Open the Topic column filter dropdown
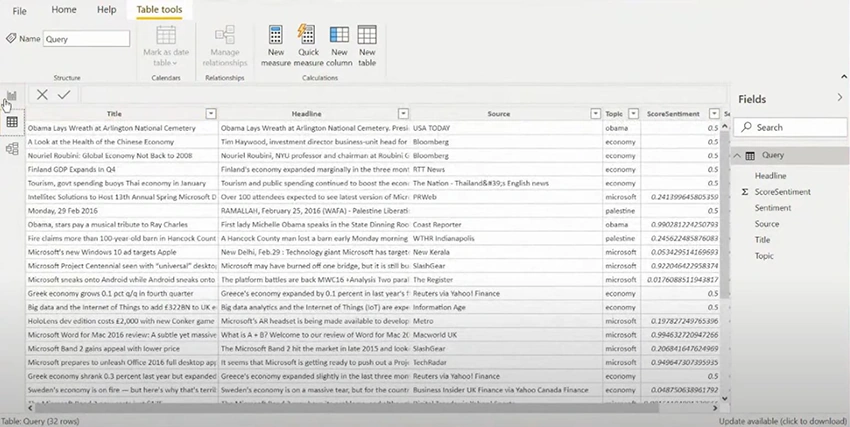Image resolution: width=850 pixels, height=427 pixels. (x=633, y=114)
